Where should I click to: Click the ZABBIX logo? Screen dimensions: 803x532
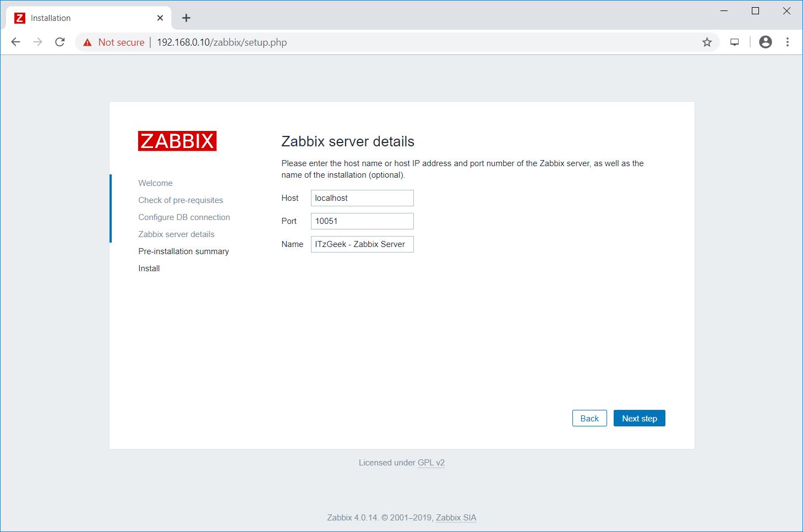177,141
